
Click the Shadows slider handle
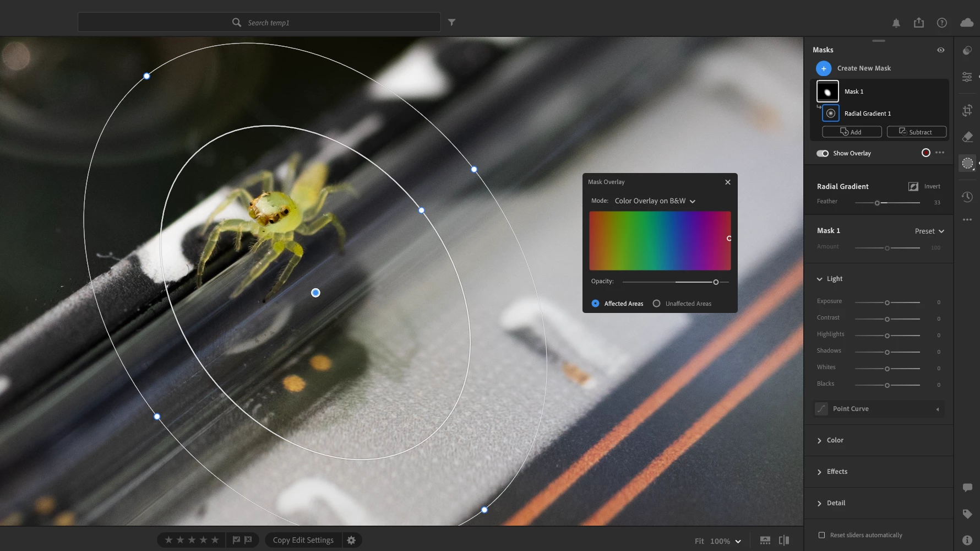[887, 352]
